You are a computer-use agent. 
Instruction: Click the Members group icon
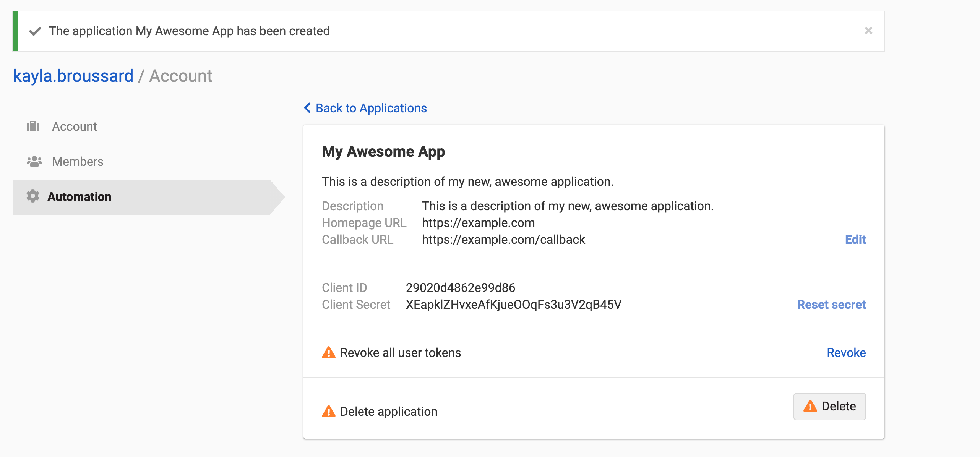tap(34, 162)
